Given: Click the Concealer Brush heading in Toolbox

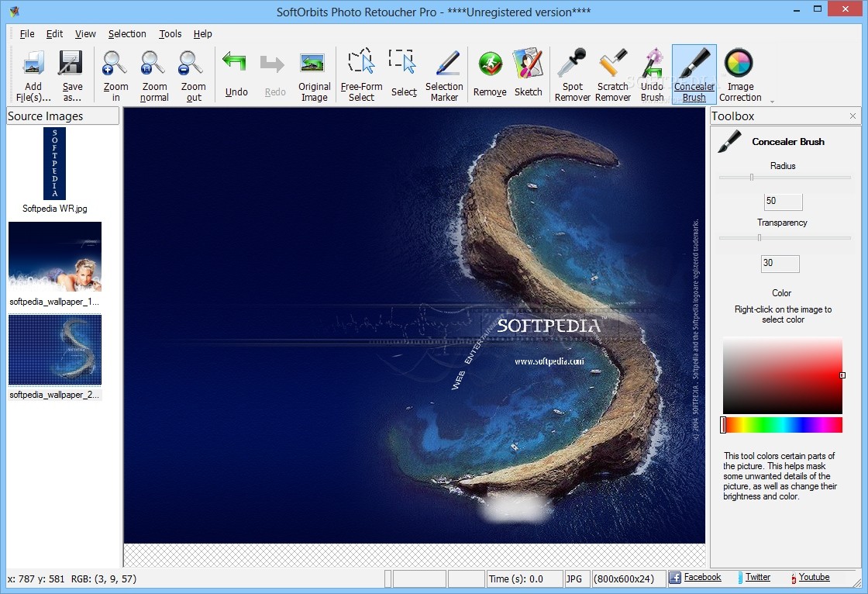Looking at the screenshot, I should [787, 142].
